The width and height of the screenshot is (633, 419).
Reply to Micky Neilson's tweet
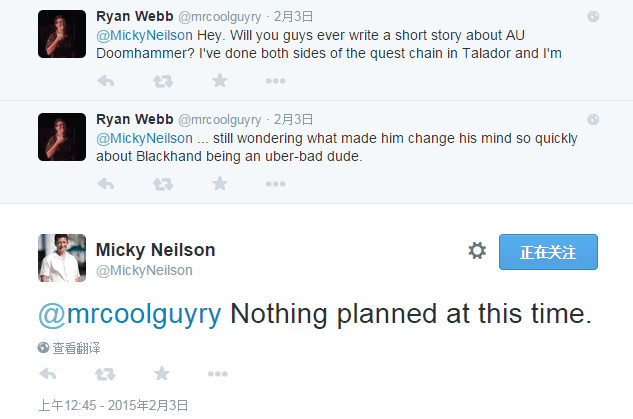[47, 374]
